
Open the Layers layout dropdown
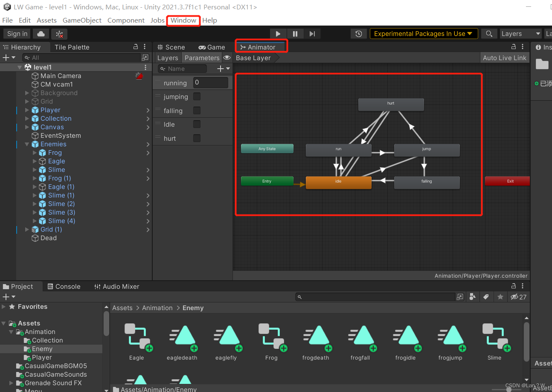[x=520, y=34]
